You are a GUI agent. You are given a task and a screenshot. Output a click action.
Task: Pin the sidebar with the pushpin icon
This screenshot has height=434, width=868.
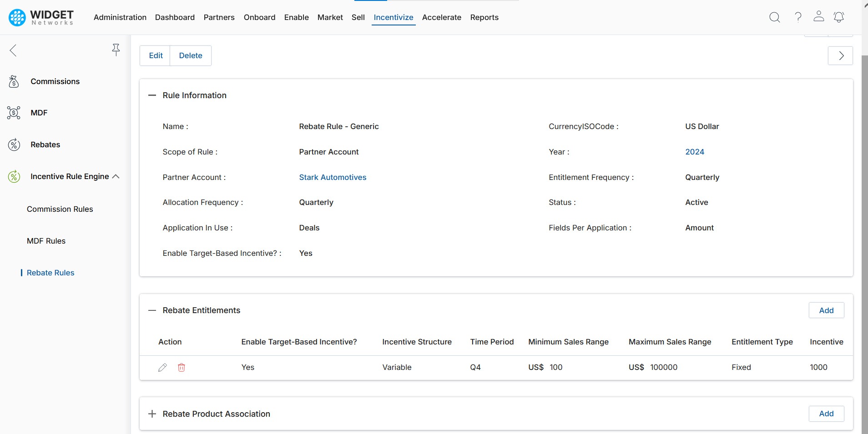click(x=116, y=50)
